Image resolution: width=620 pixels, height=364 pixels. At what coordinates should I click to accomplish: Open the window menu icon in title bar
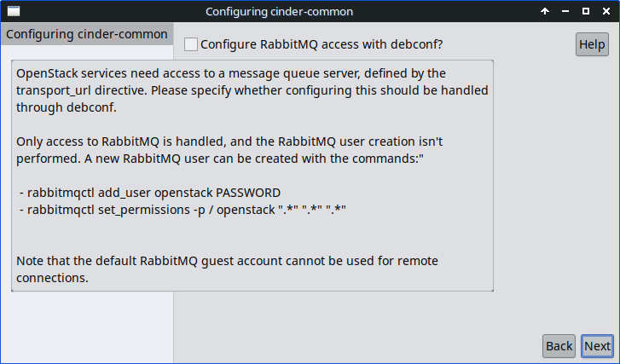pyautogui.click(x=14, y=11)
